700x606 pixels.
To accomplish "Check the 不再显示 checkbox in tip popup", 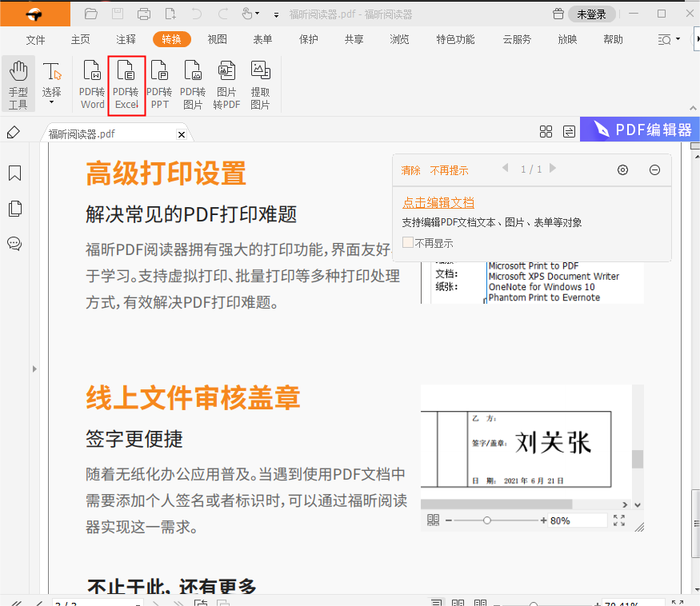I will (x=408, y=241).
